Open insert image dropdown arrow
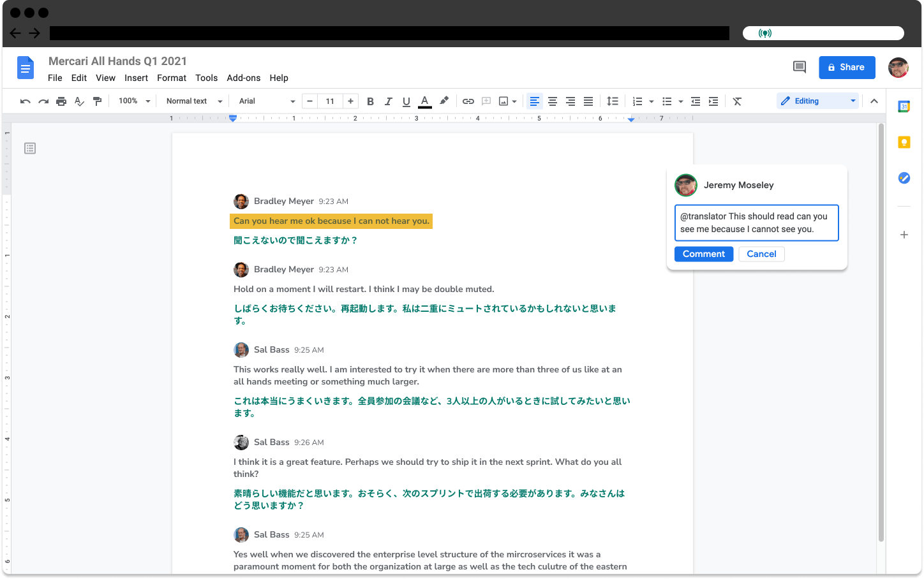This screenshot has height=579, width=924. pos(514,101)
